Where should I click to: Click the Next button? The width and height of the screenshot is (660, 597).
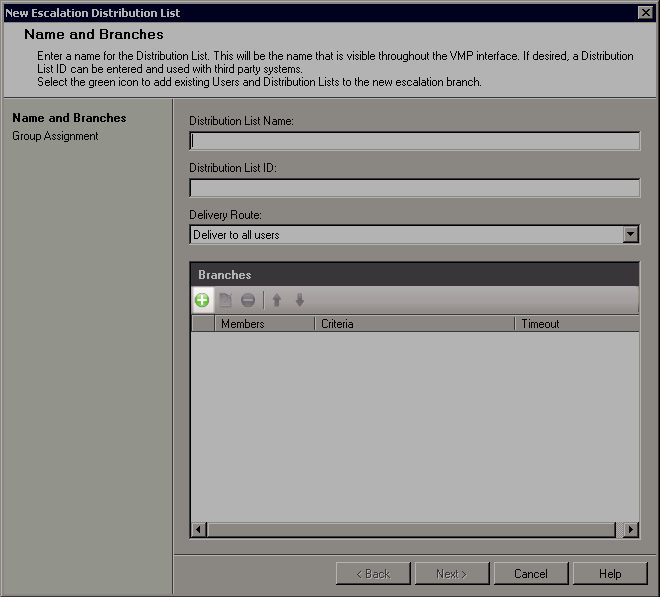(x=452, y=573)
